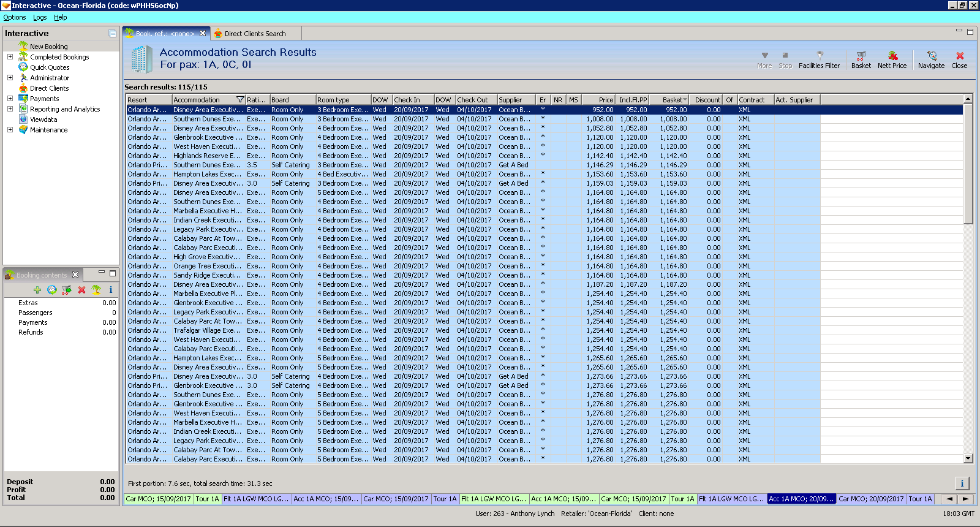Viewport: 980px width, 527px height.
Task: Open the Navigate compass tool
Action: tap(931, 59)
